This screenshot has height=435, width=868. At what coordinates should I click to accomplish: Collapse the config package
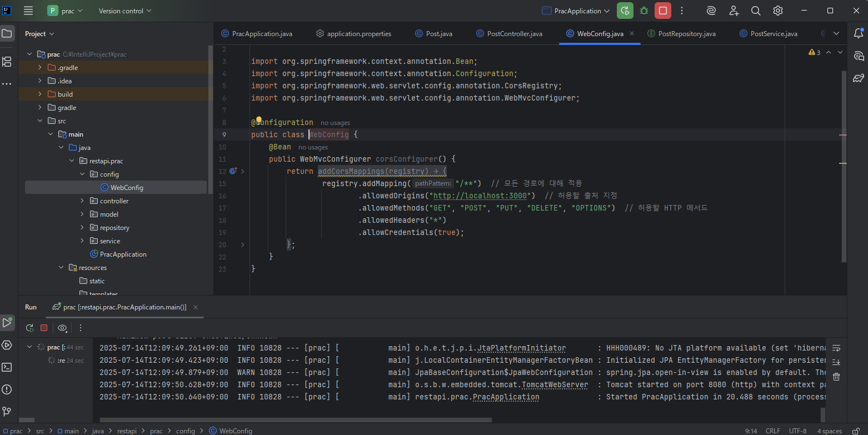pos(82,174)
